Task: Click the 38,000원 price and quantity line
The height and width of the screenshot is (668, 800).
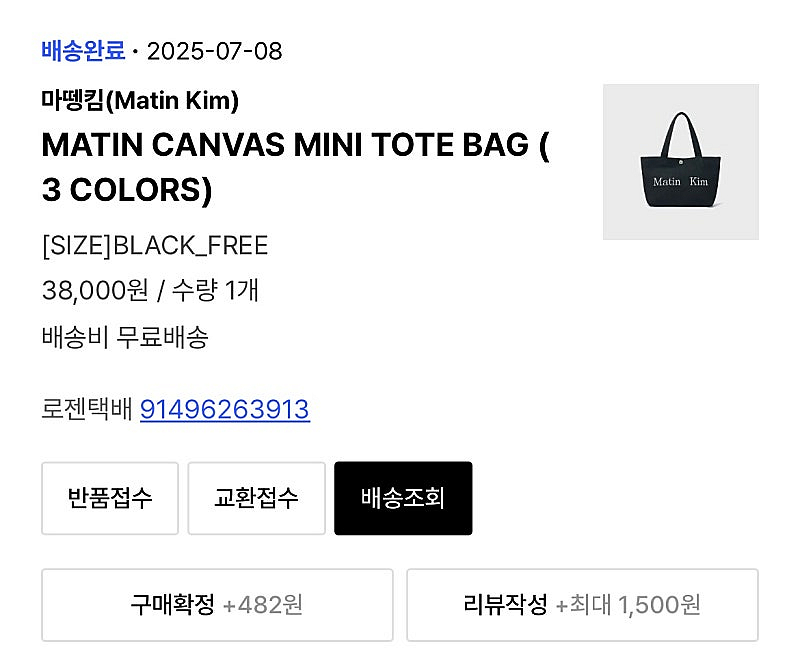Action: point(151,290)
